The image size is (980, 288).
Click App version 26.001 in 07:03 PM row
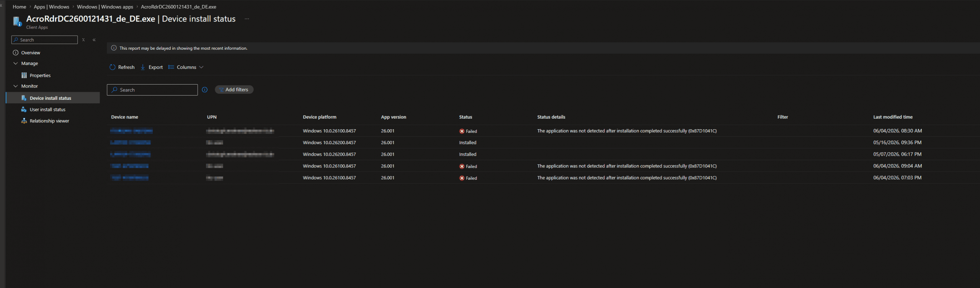tap(387, 178)
